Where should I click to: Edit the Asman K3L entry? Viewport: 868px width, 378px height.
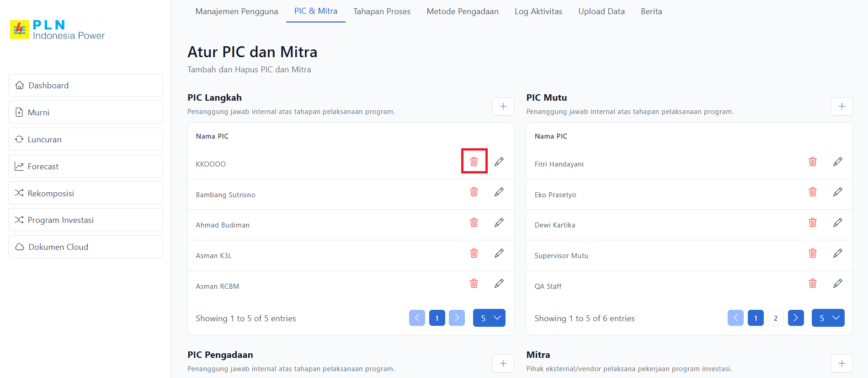click(x=499, y=253)
